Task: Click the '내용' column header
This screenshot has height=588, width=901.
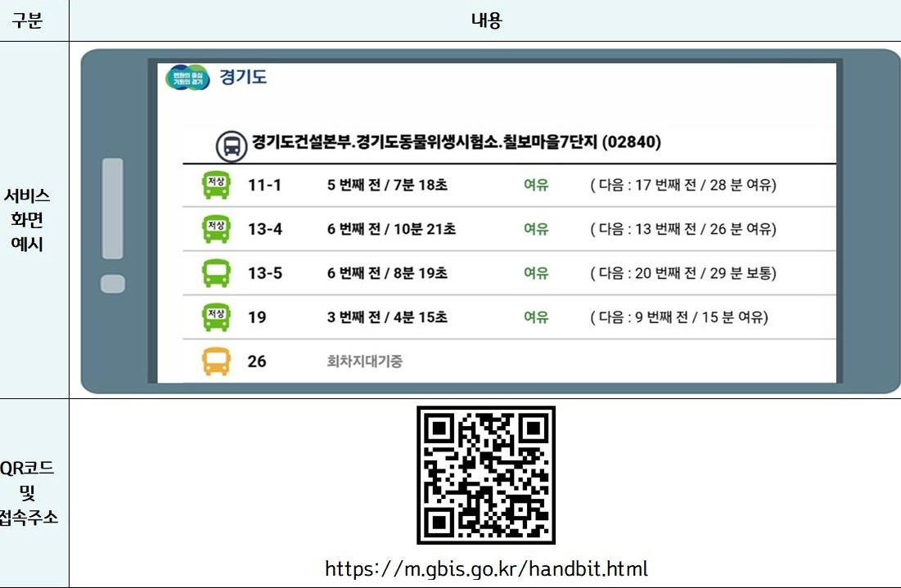Action: pos(487,20)
